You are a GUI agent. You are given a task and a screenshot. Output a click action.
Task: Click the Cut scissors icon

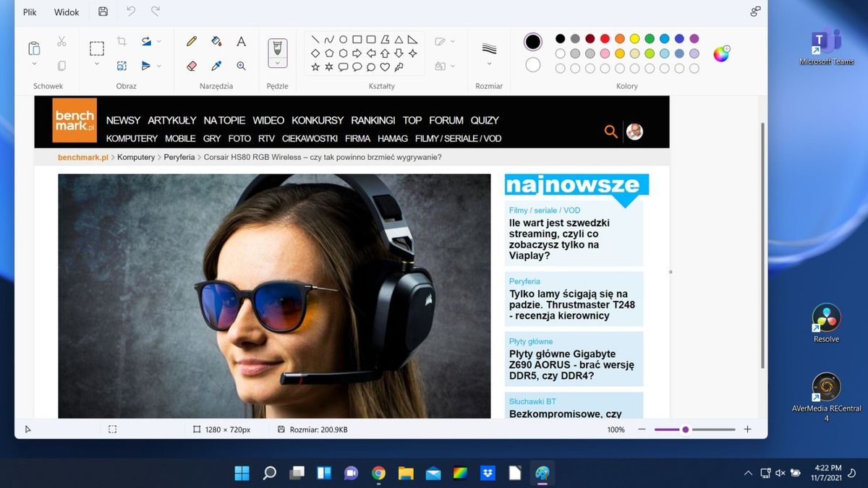(61, 41)
